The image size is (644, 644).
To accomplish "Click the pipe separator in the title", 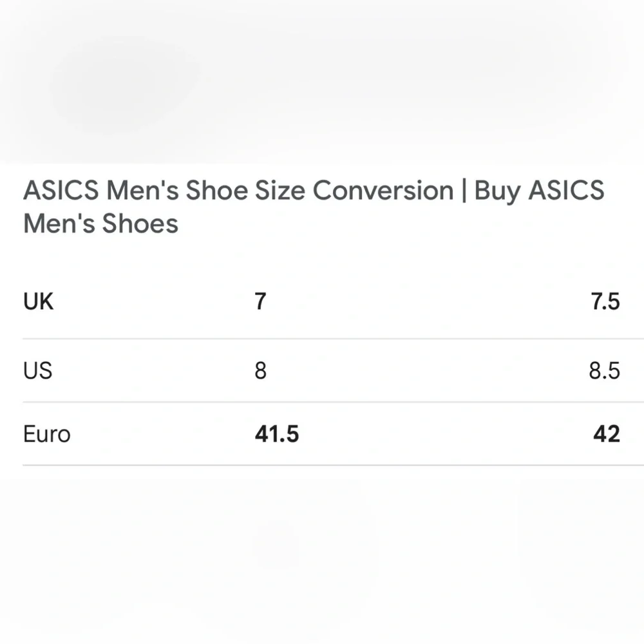I will [464, 191].
